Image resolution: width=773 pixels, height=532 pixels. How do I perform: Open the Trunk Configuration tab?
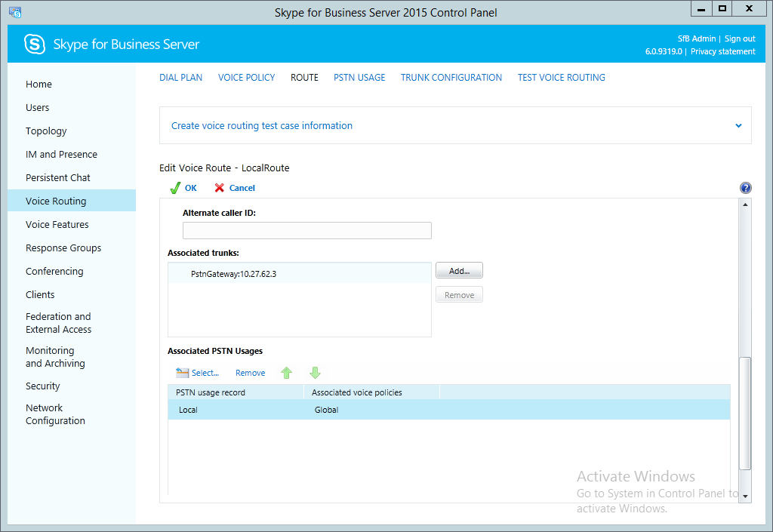[x=451, y=78]
